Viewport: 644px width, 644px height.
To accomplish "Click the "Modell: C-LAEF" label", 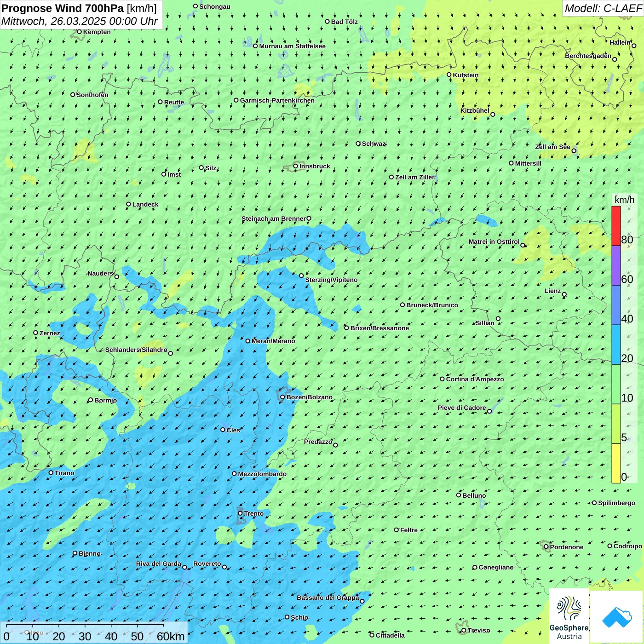I will [603, 8].
